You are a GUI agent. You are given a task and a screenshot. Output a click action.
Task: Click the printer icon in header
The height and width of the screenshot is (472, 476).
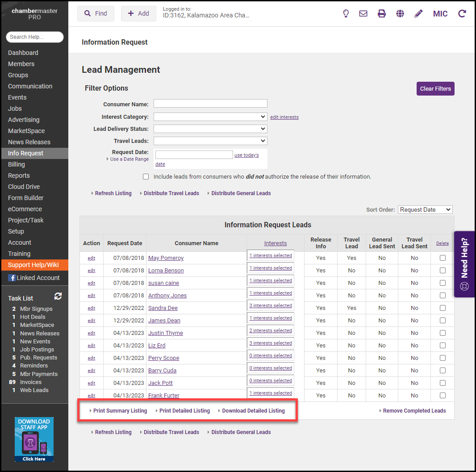coord(382,13)
